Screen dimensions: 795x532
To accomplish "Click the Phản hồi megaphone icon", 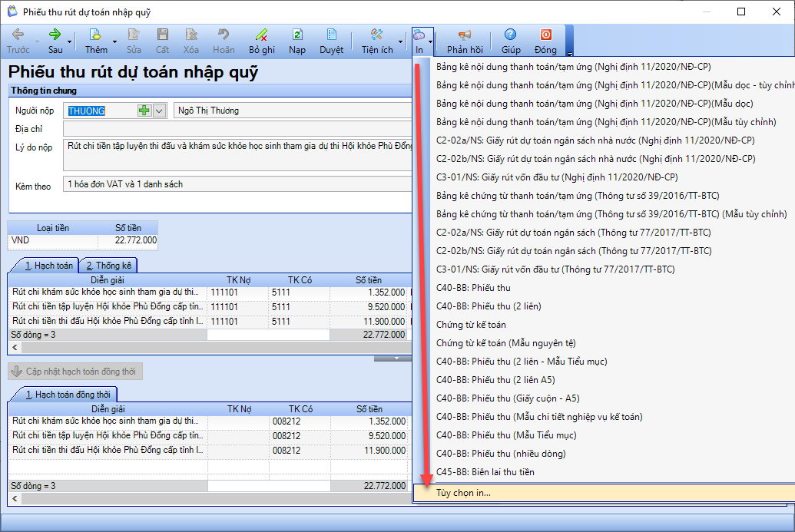I will 464,35.
